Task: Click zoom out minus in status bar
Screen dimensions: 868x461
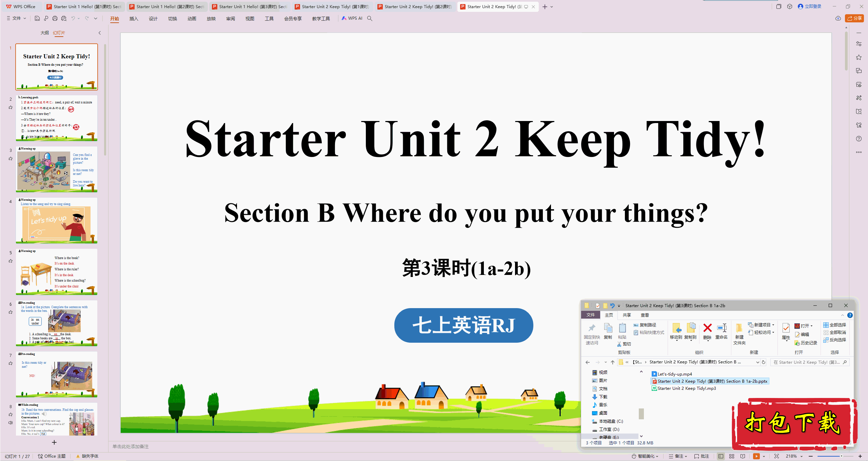Action: click(811, 456)
